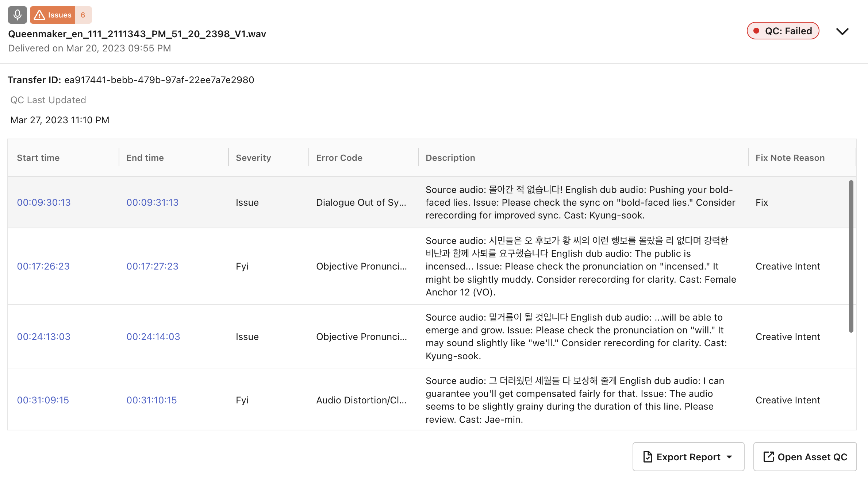This screenshot has width=868, height=480.
Task: Click the description mentioning "bold-faced lies"
Action: coord(580,202)
